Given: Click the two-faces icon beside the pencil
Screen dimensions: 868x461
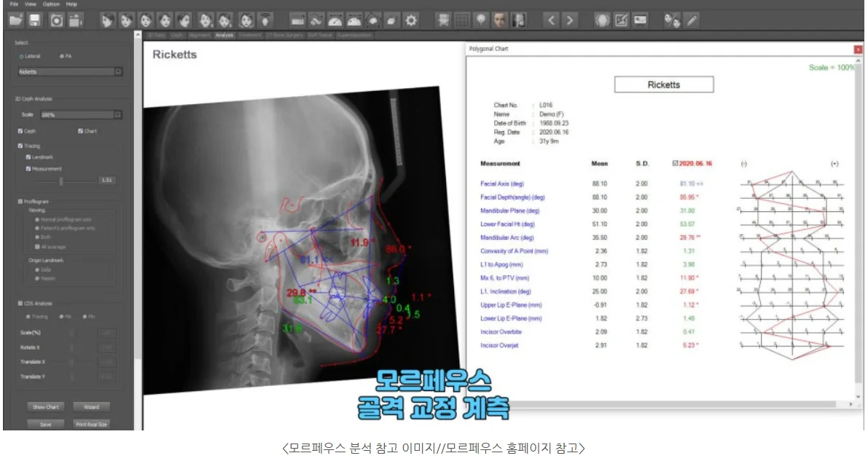Looking at the screenshot, I should 673,21.
